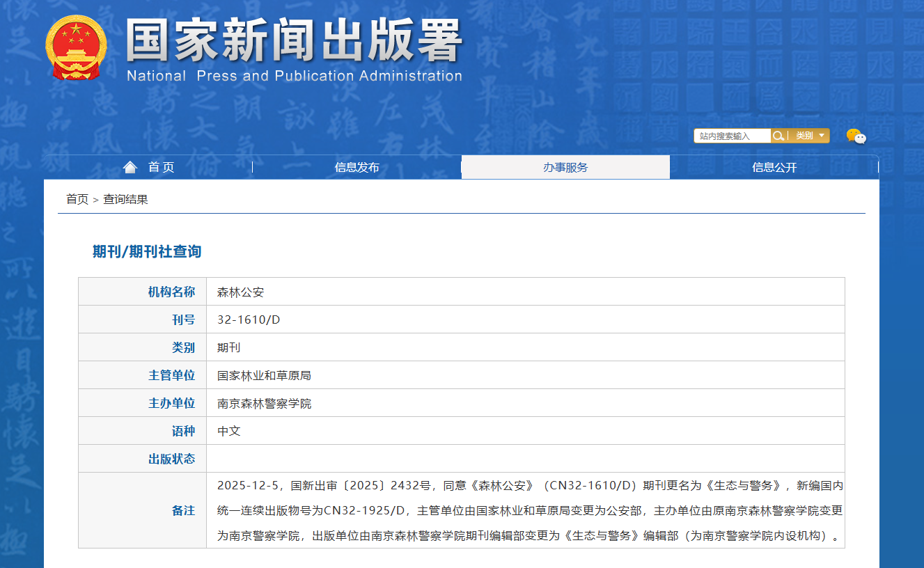Click the 南京森林警察学院 sponsor cell
The height and width of the screenshot is (568, 924).
tap(264, 404)
